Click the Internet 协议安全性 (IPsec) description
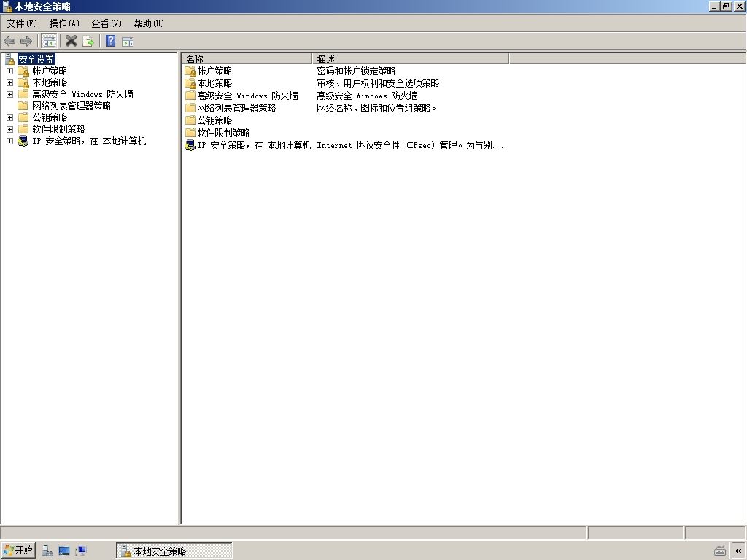The width and height of the screenshot is (747, 560). coord(410,145)
